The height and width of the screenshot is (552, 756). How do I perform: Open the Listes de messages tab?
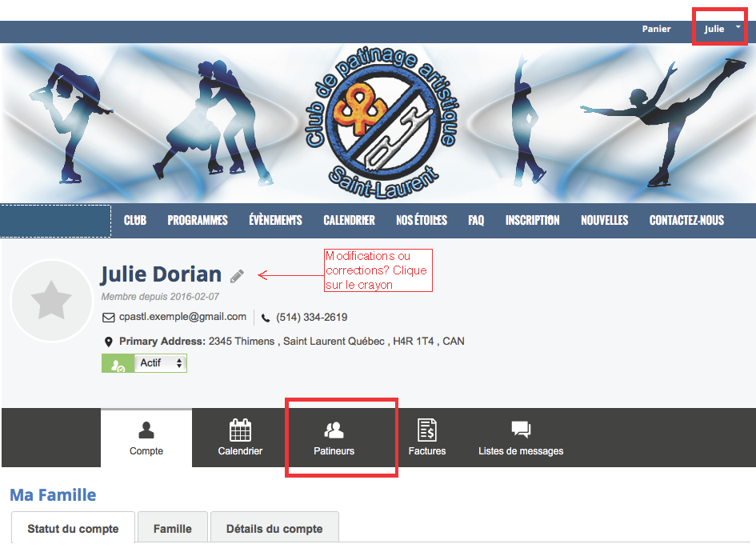point(521,438)
